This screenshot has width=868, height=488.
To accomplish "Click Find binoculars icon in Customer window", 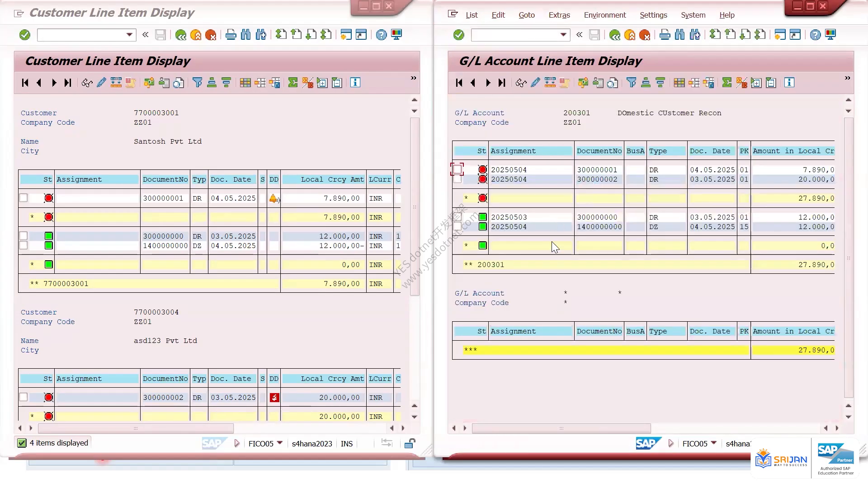I will [245, 35].
